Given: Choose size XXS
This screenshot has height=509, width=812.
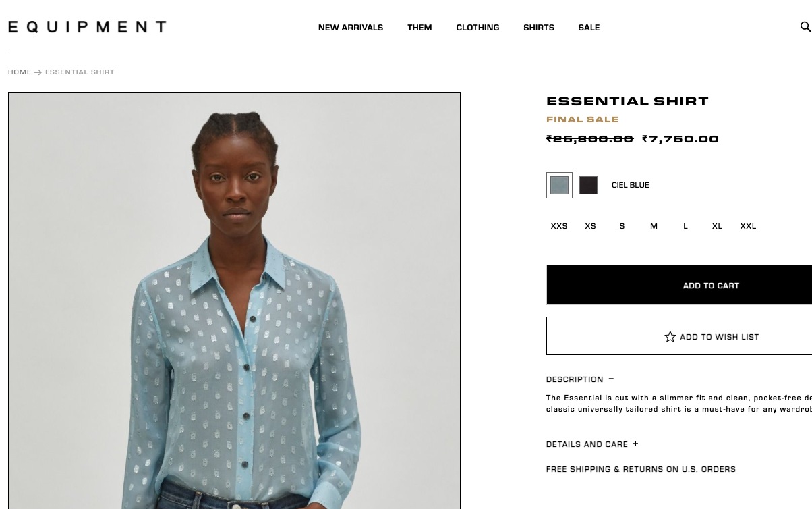Looking at the screenshot, I should pyautogui.click(x=559, y=226).
